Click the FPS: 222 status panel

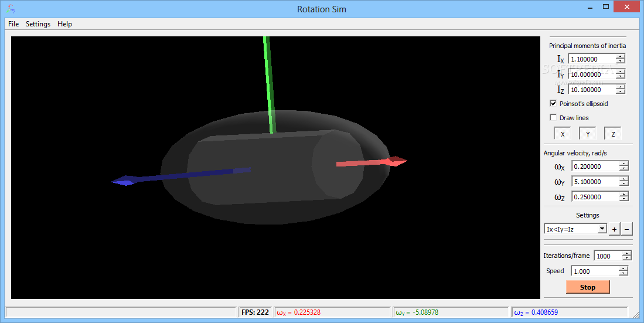click(255, 312)
